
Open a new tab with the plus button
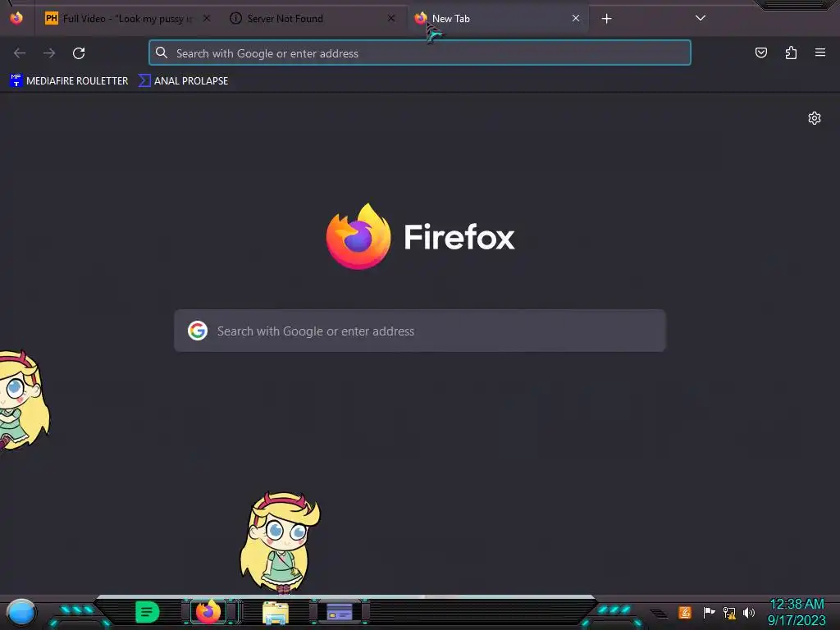pyautogui.click(x=606, y=19)
